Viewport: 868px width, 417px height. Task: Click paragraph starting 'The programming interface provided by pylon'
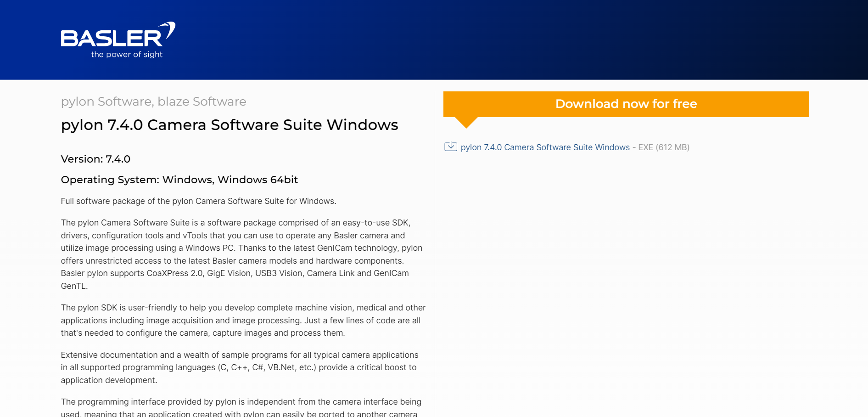(241, 407)
